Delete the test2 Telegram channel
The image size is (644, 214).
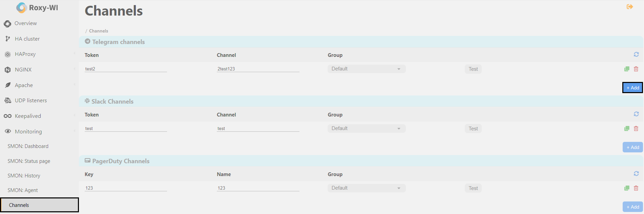click(636, 69)
